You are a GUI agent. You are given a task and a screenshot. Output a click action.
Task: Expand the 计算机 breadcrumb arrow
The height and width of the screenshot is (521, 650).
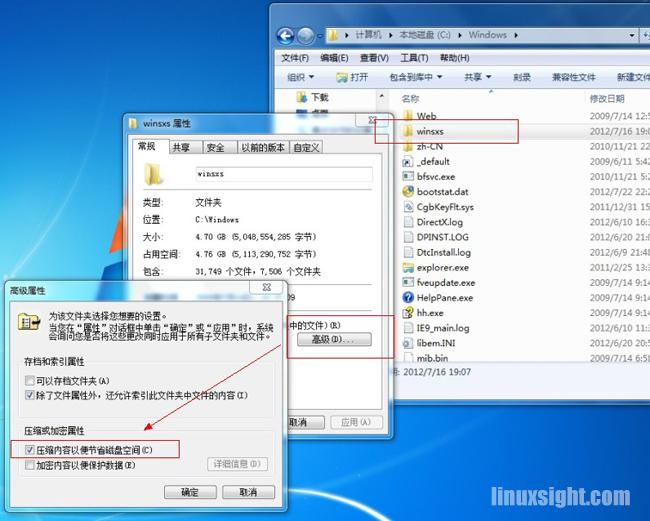390,35
